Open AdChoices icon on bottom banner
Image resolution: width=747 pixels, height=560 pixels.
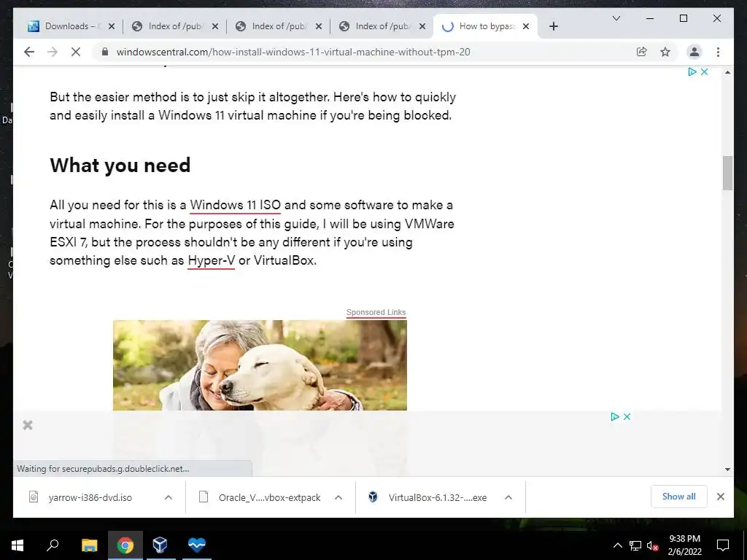coord(615,416)
